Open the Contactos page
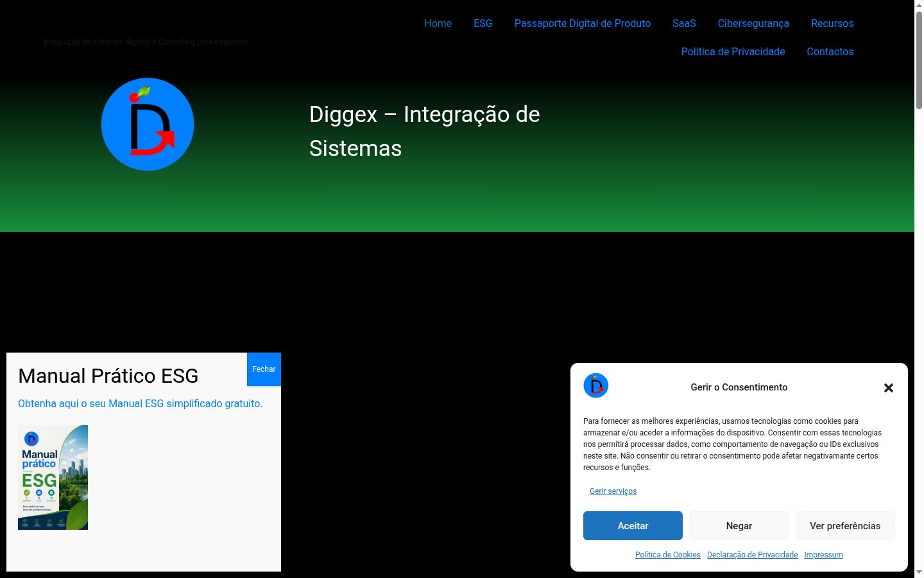The height and width of the screenshot is (578, 924). (x=830, y=51)
